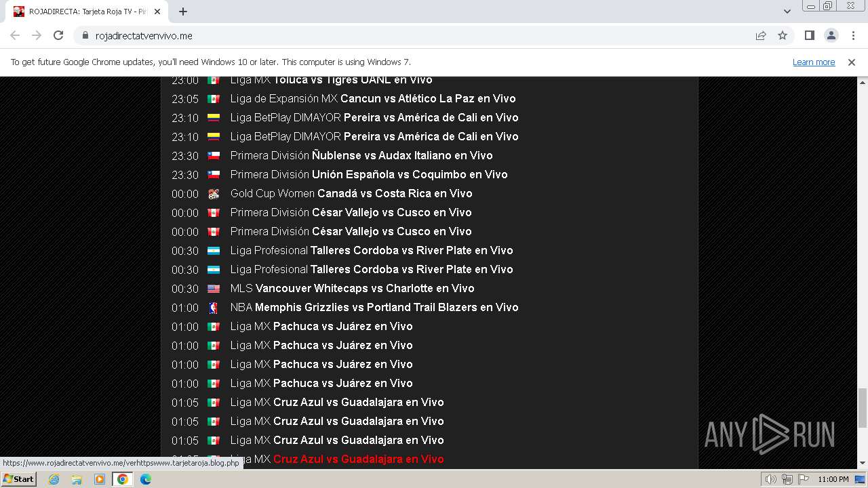Click the address bar URL field
Screen dimensions: 868x488
[420, 35]
